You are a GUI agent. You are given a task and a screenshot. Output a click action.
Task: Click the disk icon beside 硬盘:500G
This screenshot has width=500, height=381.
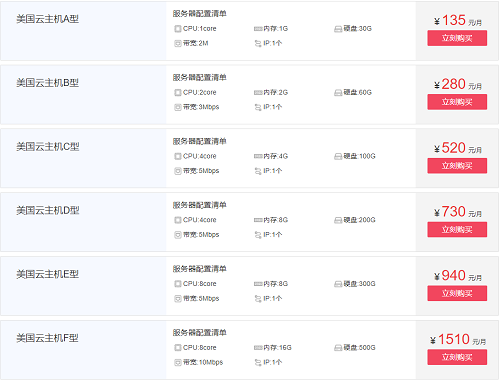(338, 348)
